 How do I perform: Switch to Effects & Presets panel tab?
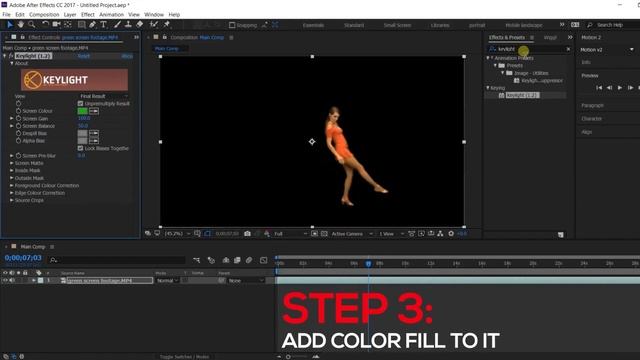[507, 38]
